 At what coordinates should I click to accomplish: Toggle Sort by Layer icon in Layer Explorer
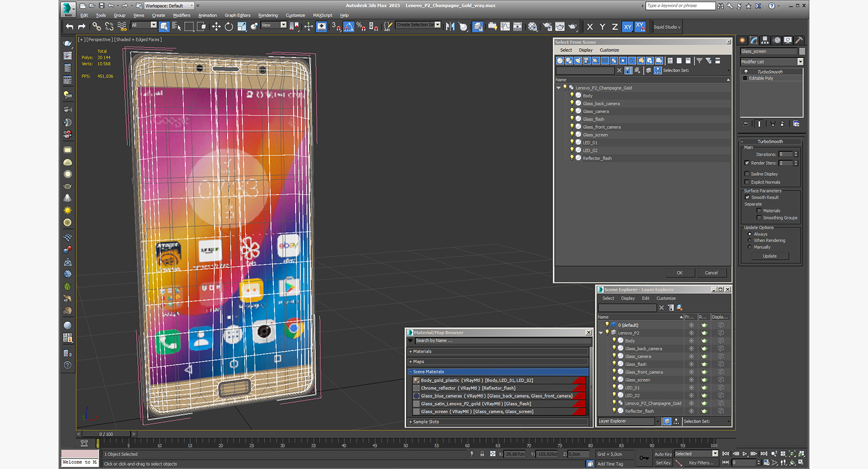[667, 421]
